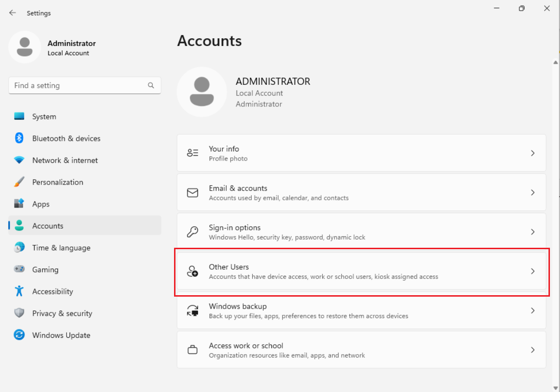This screenshot has height=392, width=560.
Task: Close the Settings window
Action: click(547, 8)
